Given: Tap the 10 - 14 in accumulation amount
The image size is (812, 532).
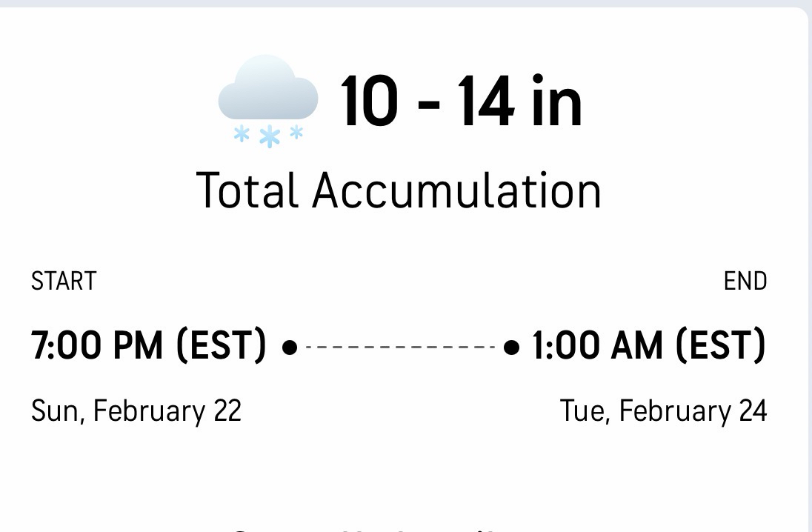Looking at the screenshot, I should tap(461, 102).
